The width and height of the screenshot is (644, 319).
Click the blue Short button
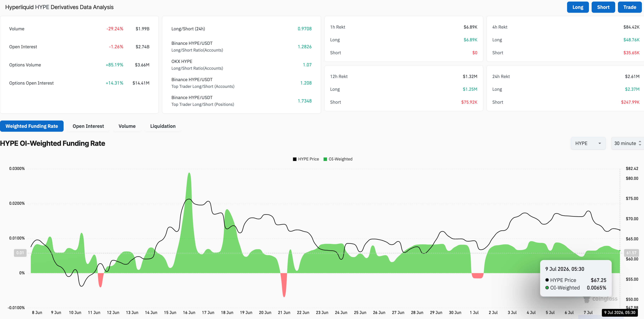tap(603, 7)
